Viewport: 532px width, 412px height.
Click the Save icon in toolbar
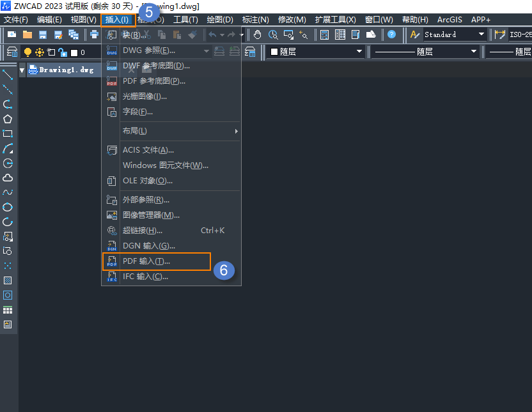42,34
